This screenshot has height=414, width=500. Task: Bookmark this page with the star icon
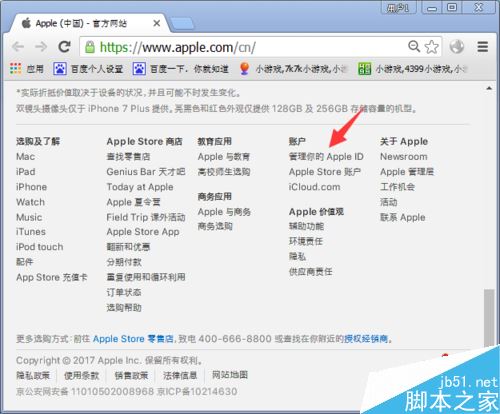[x=432, y=47]
